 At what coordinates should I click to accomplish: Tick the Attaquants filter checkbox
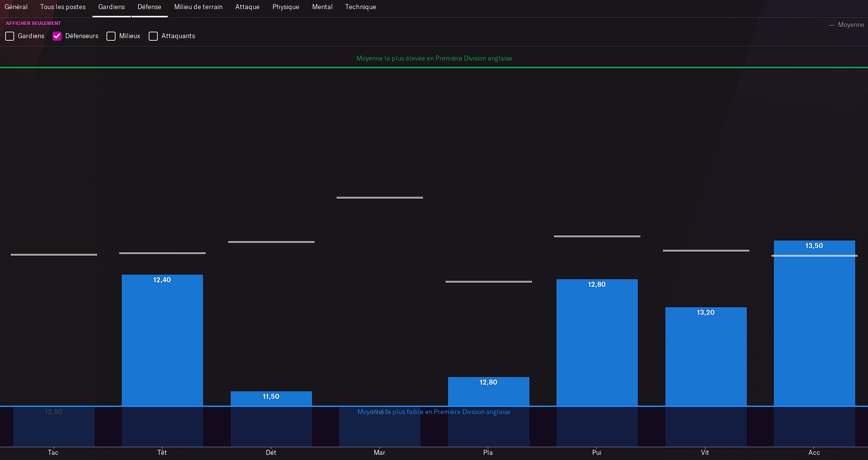[x=153, y=36]
